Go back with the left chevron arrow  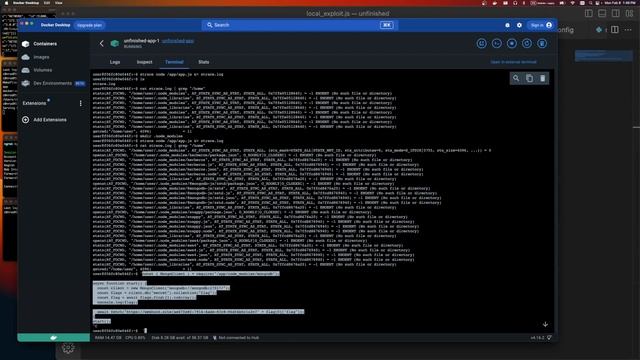pos(102,43)
